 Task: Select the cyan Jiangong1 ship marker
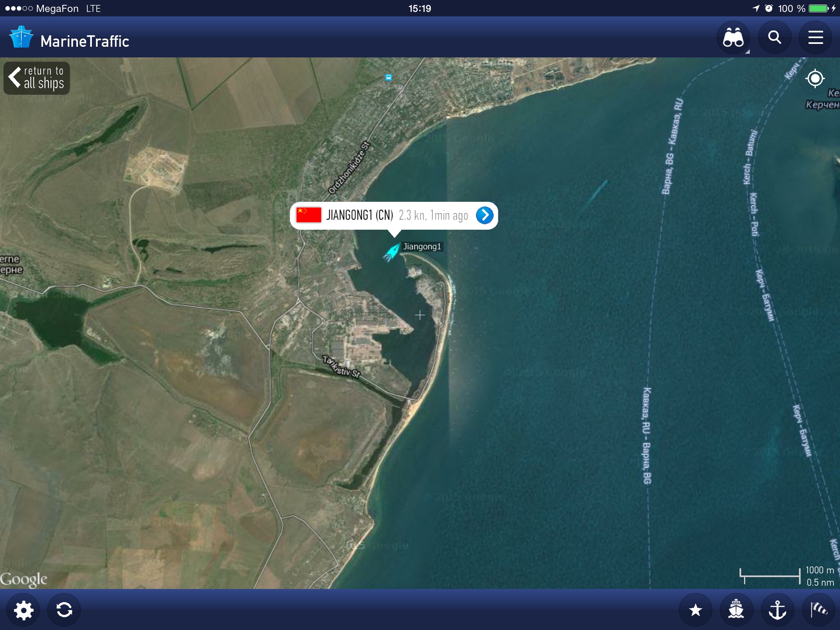click(392, 251)
